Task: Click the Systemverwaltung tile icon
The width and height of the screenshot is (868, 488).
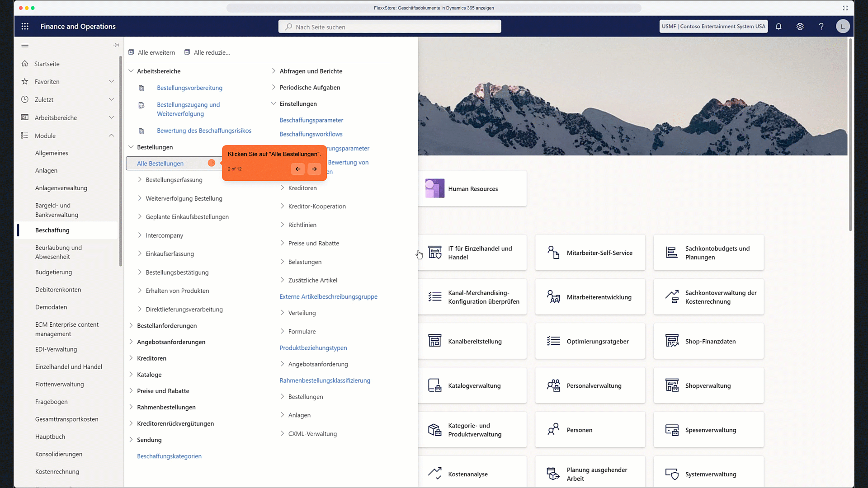Action: (672, 474)
